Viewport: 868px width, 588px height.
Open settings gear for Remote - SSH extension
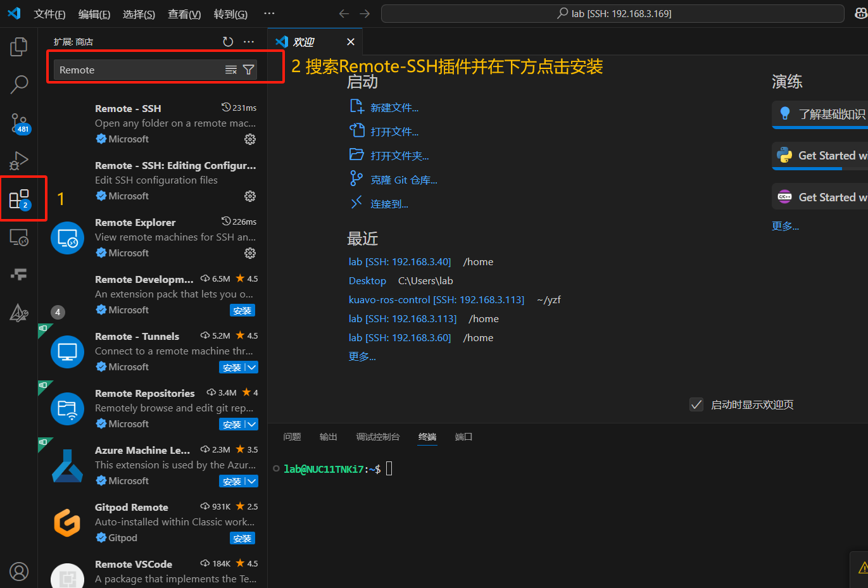pyautogui.click(x=250, y=139)
